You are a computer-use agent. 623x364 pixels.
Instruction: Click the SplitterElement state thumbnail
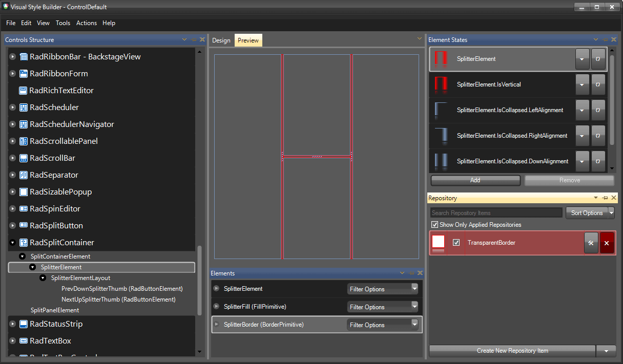(x=441, y=59)
